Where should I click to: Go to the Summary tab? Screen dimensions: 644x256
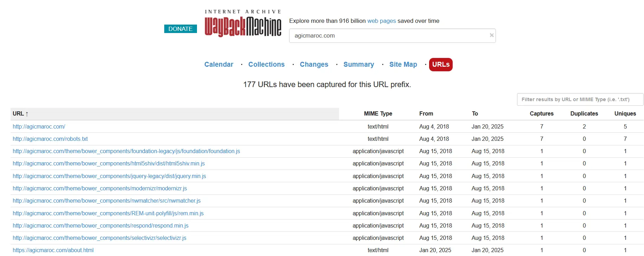[x=358, y=65]
